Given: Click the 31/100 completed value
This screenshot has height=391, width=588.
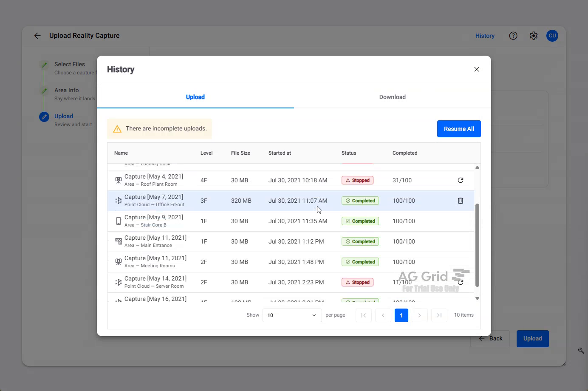Looking at the screenshot, I should click(x=402, y=180).
